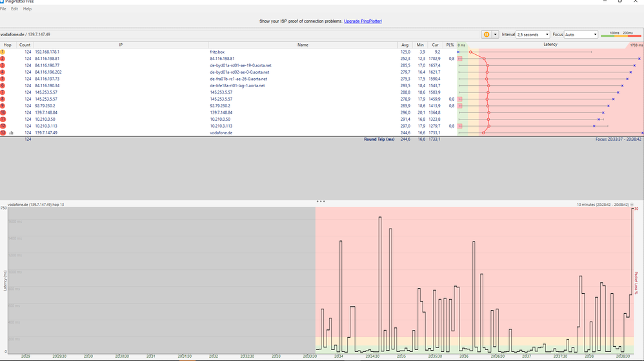
Task: Click the PL% column header
Action: pos(450,45)
